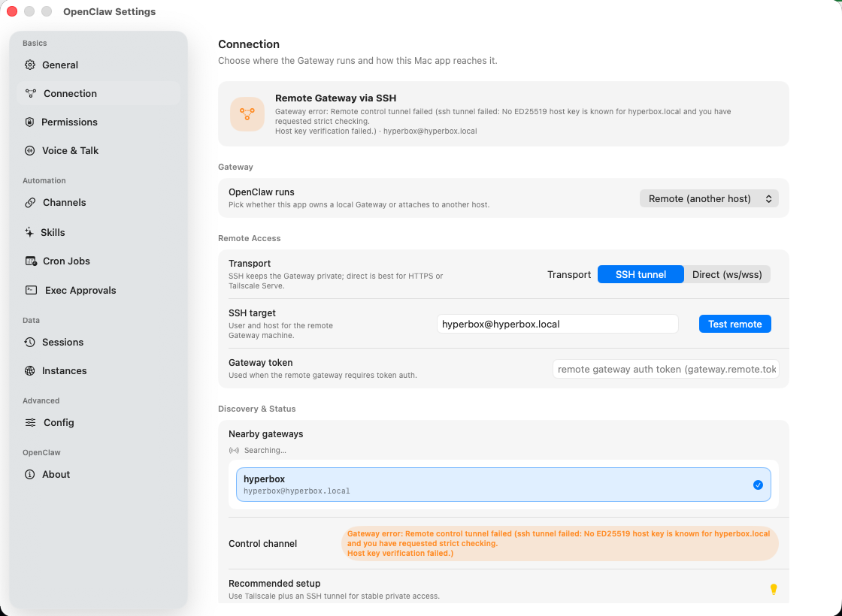Click the Cron Jobs calendar icon

31,261
